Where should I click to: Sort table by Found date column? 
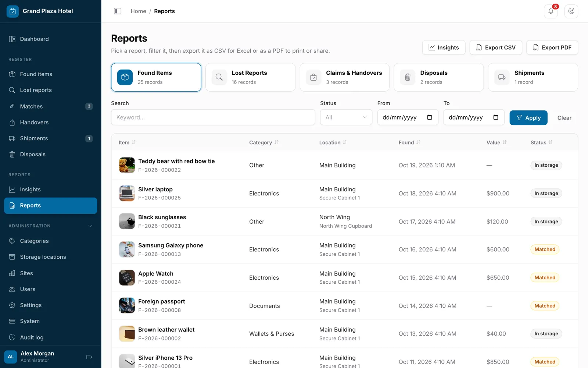(409, 142)
